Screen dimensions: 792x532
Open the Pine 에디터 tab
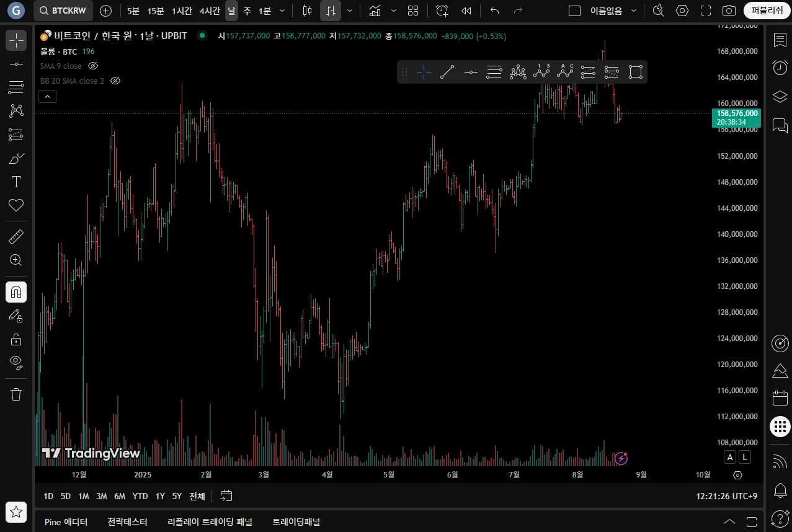66,522
